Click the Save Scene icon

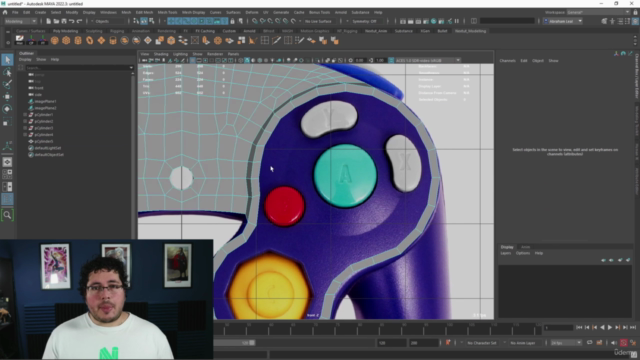pyautogui.click(x=64, y=21)
